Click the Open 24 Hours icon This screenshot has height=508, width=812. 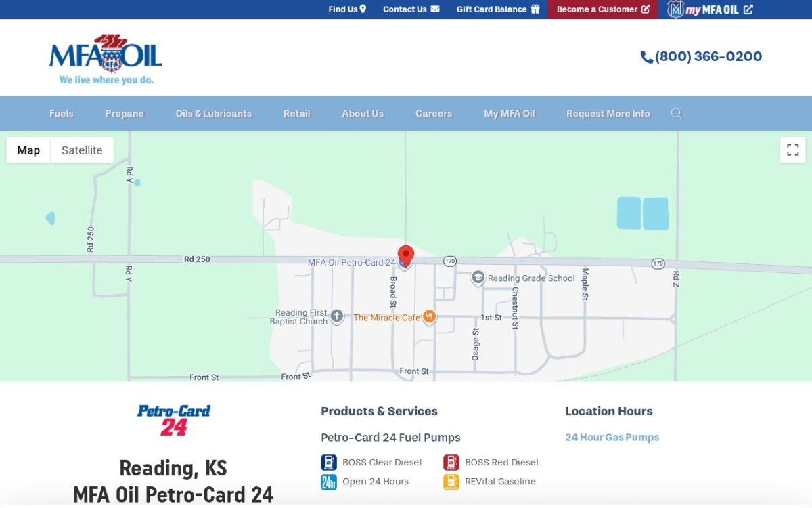pyautogui.click(x=329, y=482)
